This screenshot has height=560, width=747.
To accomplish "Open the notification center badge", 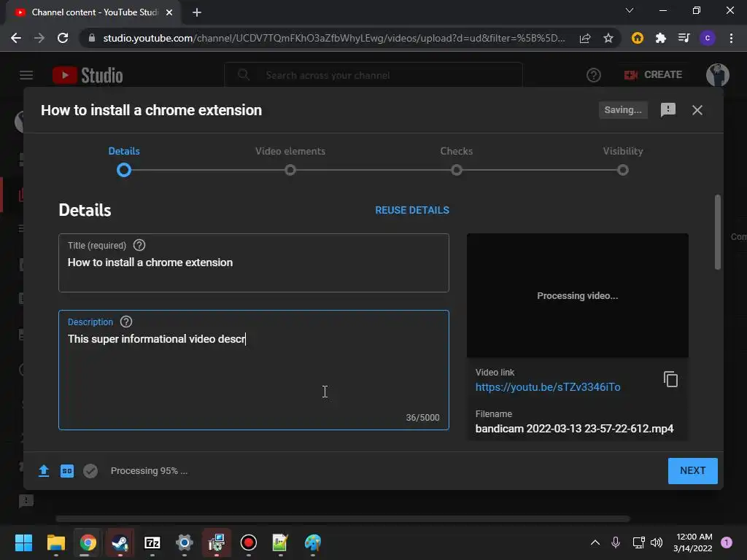I will pos(727,542).
